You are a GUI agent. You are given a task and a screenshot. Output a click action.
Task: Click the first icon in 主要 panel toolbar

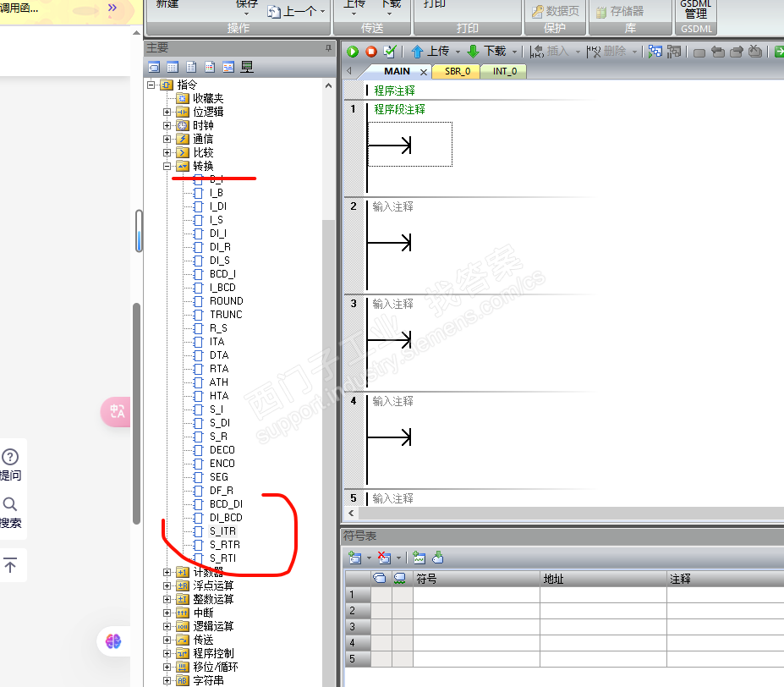point(154,67)
